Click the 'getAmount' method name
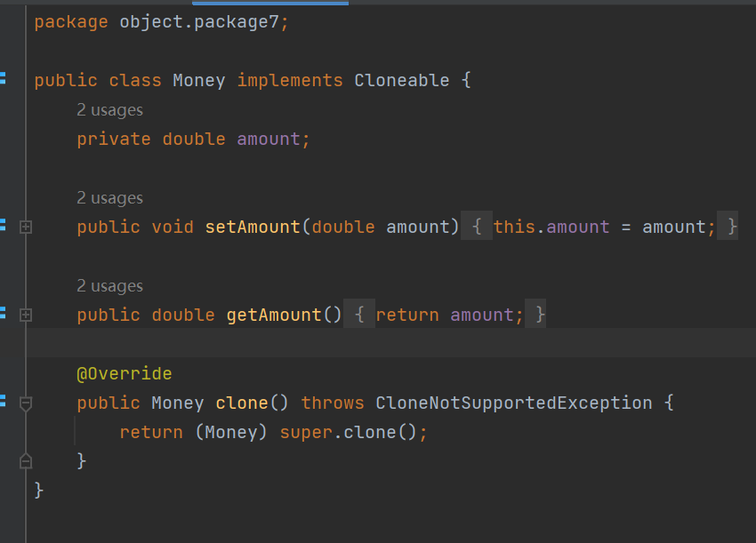Screen dimensions: 756x543 274,315
